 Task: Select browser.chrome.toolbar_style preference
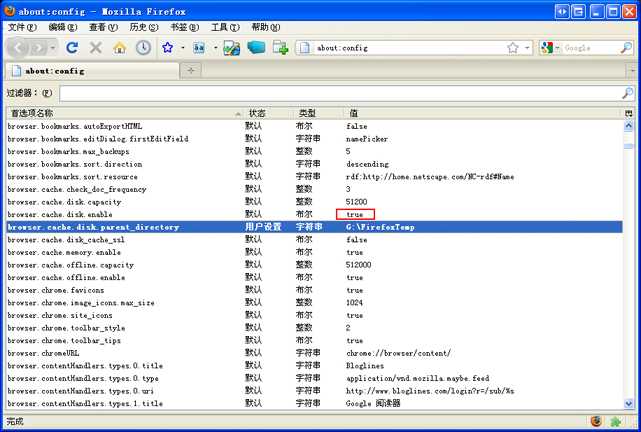pos(314,328)
